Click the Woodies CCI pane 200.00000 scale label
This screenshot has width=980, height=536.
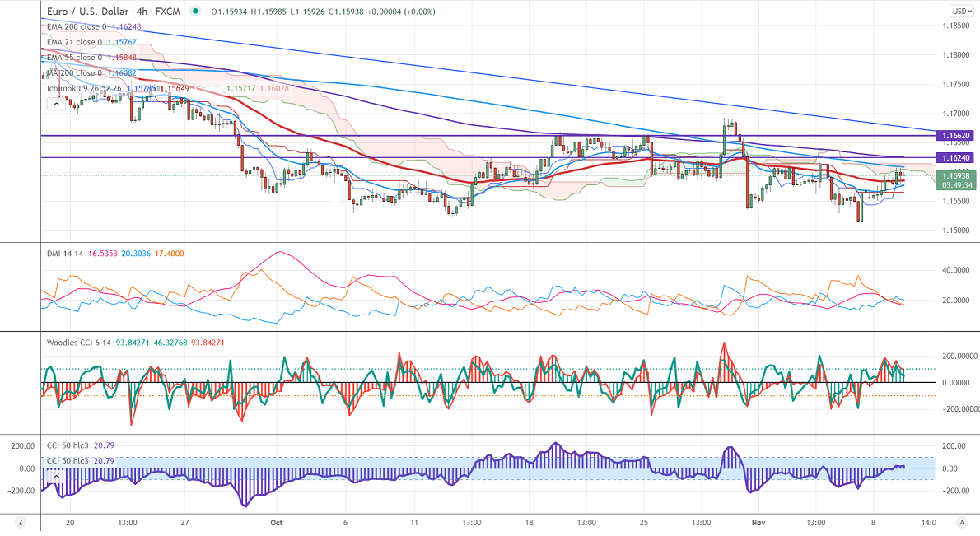coord(960,356)
